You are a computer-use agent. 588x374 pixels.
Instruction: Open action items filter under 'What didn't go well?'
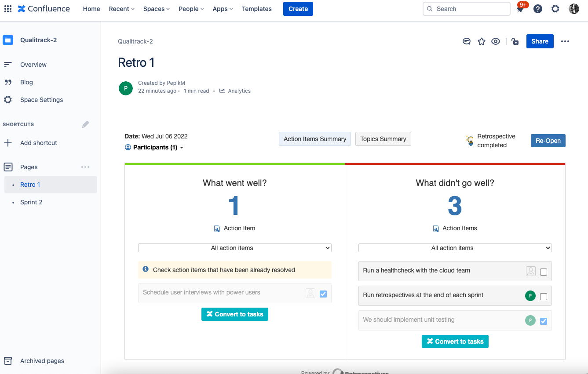click(455, 248)
